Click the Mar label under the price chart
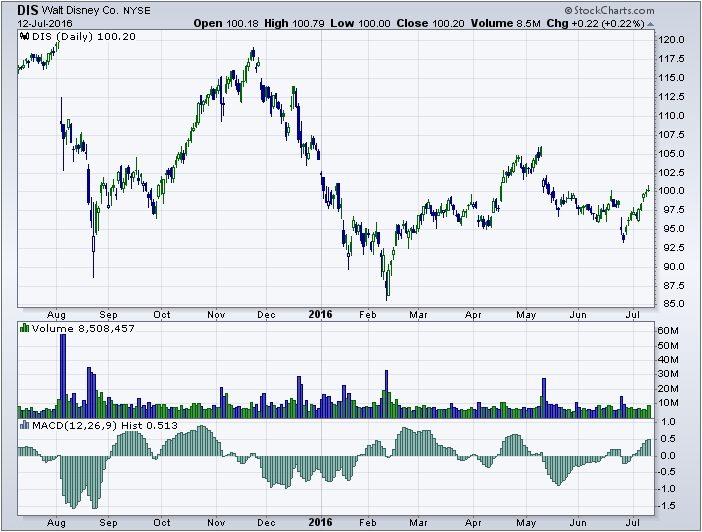702x532 pixels. pyautogui.click(x=418, y=315)
